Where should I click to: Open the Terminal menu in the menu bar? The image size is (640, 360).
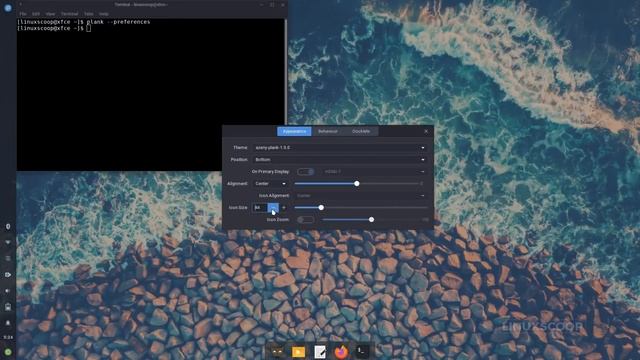(69, 14)
